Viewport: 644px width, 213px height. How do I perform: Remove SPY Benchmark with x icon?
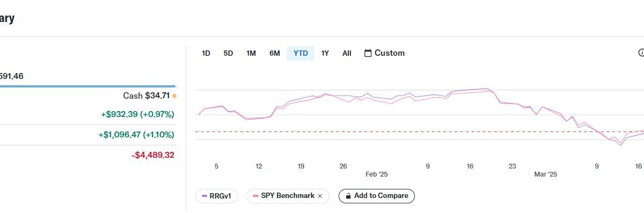pyautogui.click(x=320, y=196)
